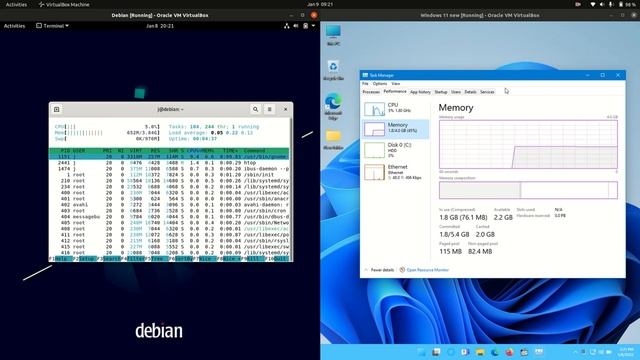The image size is (640, 360).
Task: Open the hamburger menu in the terminal header
Action: [x=269, y=109]
